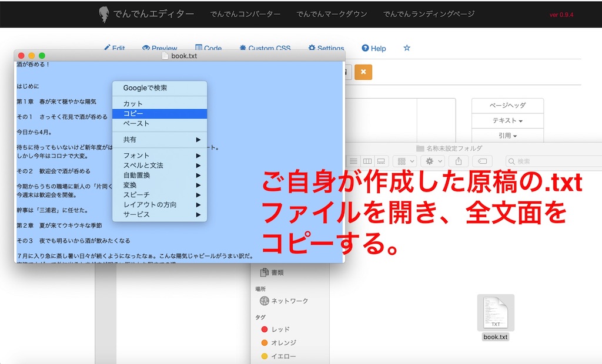Switch Finder to gallery view

pos(381,161)
